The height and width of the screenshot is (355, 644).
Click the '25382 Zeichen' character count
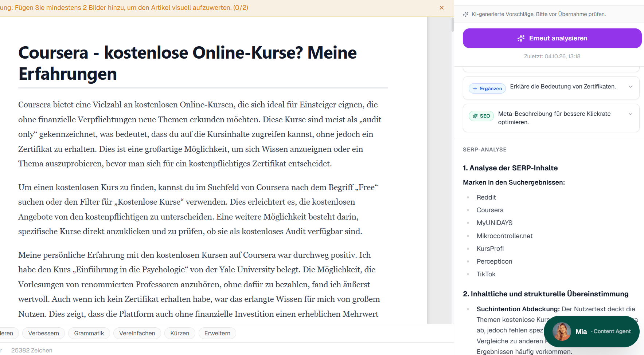click(32, 350)
